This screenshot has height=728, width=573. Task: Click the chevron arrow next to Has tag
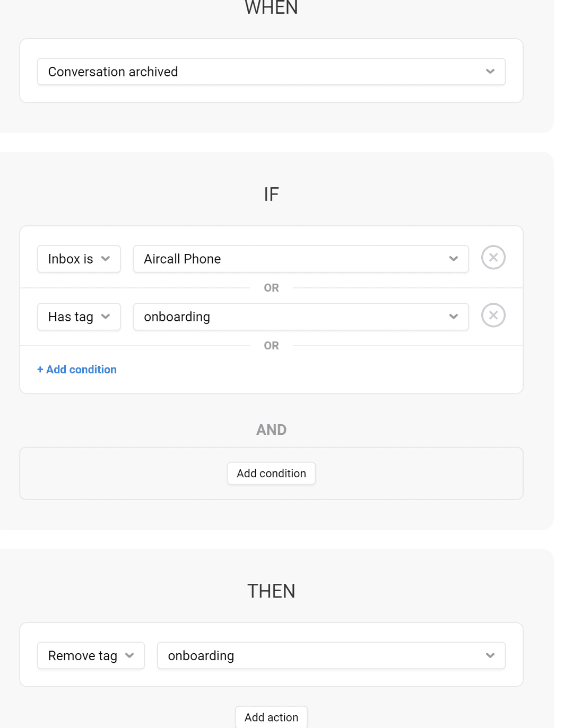pos(106,317)
